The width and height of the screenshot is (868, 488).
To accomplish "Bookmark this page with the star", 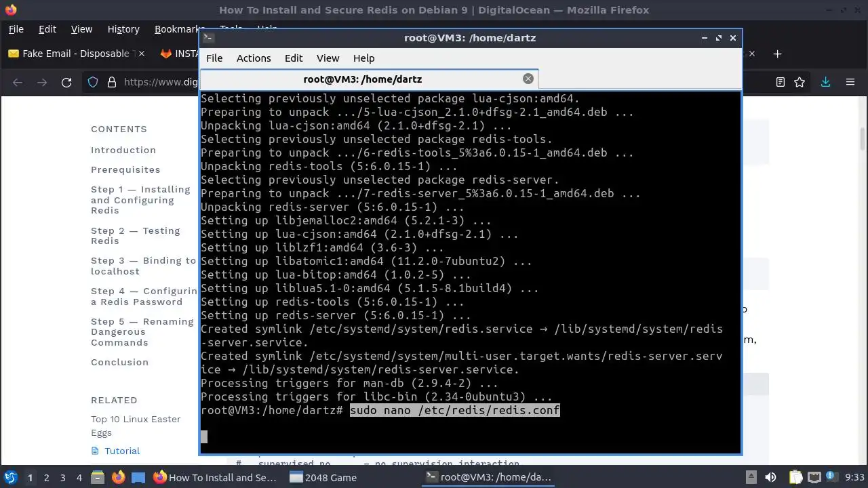I will click(x=800, y=82).
